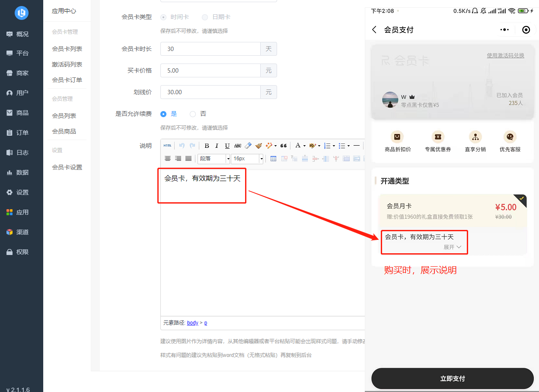Choose 否 for 是否允许续费
This screenshot has height=392, width=539.
coord(193,114)
